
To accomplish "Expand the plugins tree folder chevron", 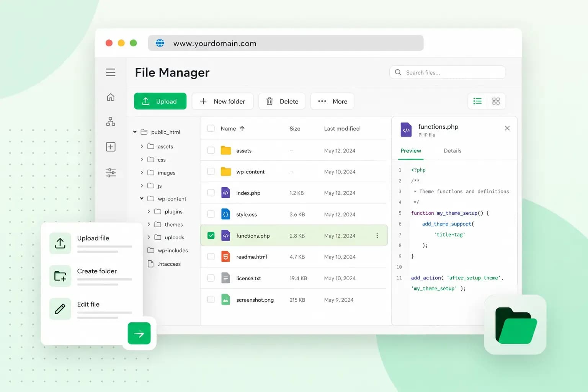I will pyautogui.click(x=149, y=212).
